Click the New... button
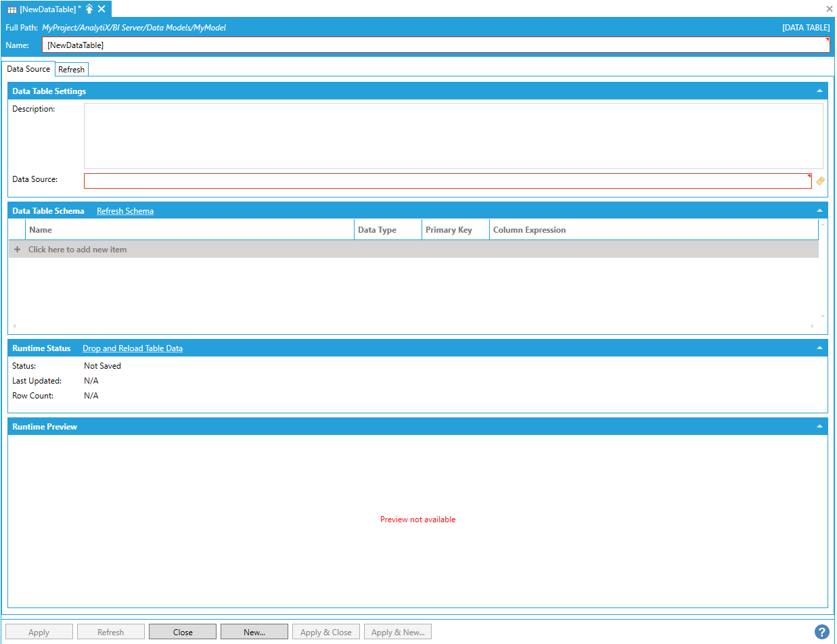 [x=254, y=632]
